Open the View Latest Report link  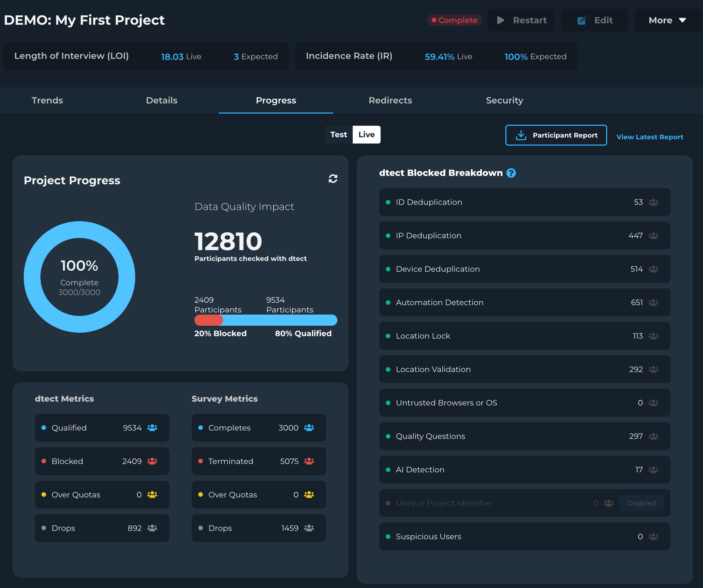[x=650, y=137]
